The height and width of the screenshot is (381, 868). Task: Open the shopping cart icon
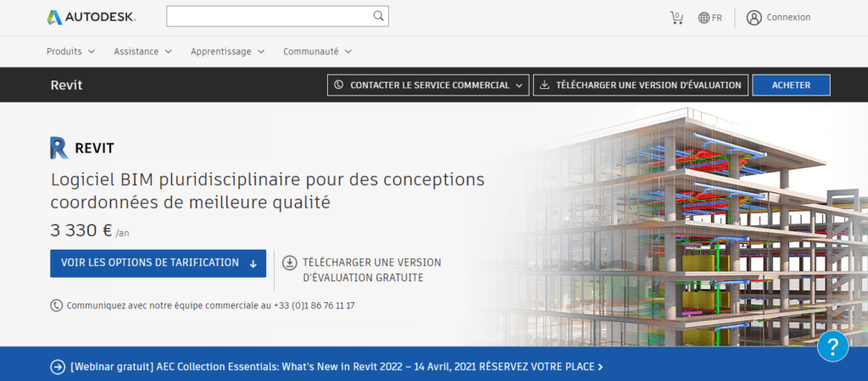676,18
